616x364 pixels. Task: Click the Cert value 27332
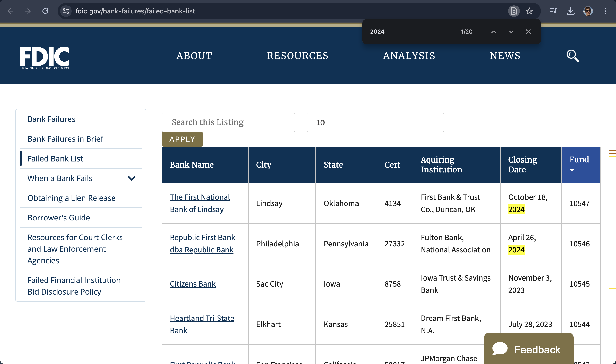click(394, 244)
